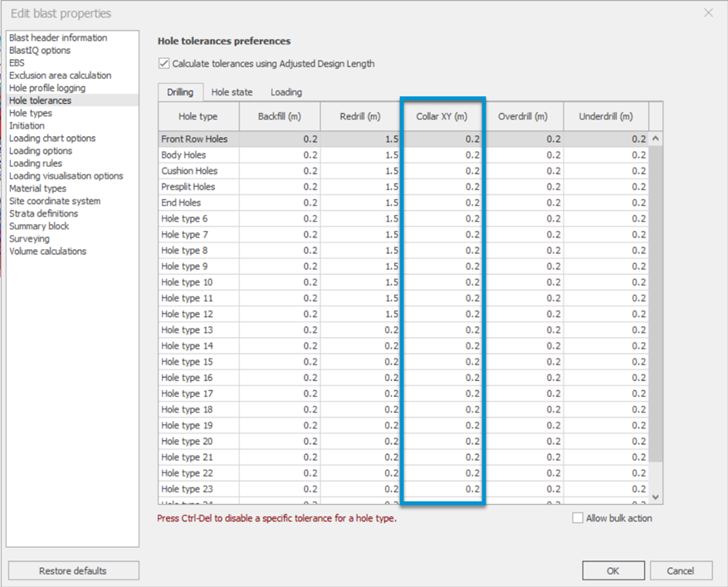Click Backfill value for Front Row Holes
Screen dimensions: 728x587
click(280, 139)
